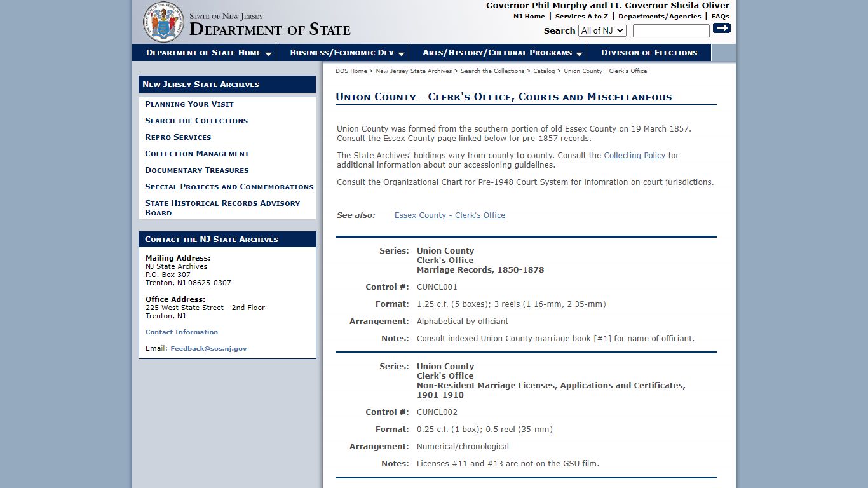Screen dimensions: 868x488
Task: Open Special Projects and Commemorations sidebar item
Action: click(229, 187)
